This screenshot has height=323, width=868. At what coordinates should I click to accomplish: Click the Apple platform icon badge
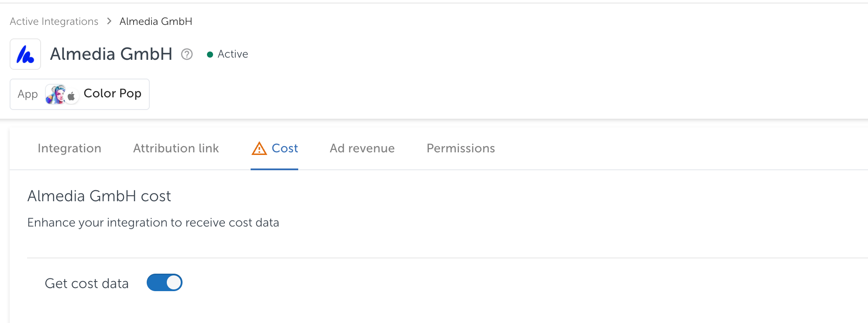(71, 96)
